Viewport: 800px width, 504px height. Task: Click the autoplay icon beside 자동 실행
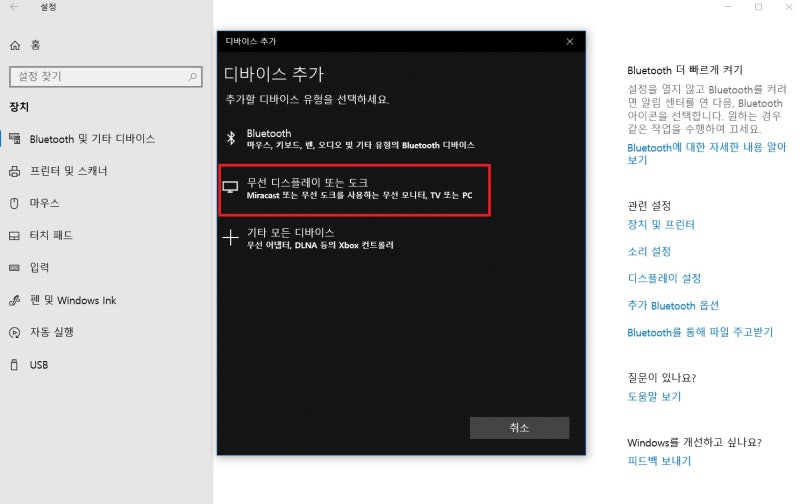pos(14,333)
